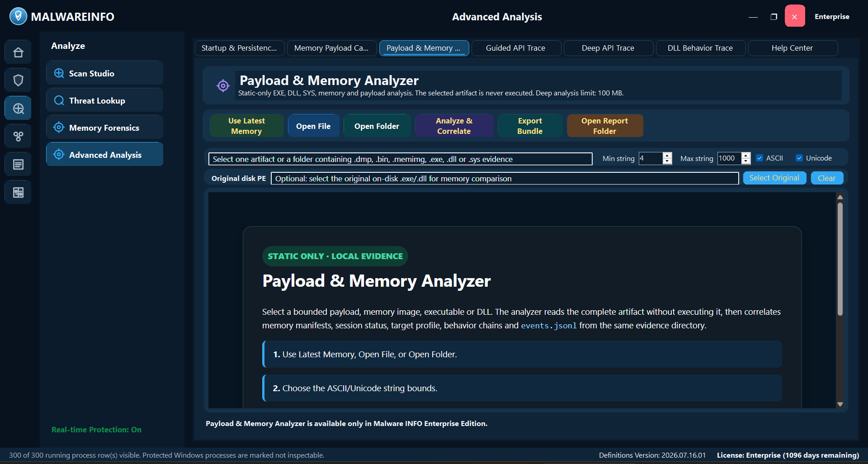Click the Enterprise edition label
868x464 pixels.
(x=832, y=17)
